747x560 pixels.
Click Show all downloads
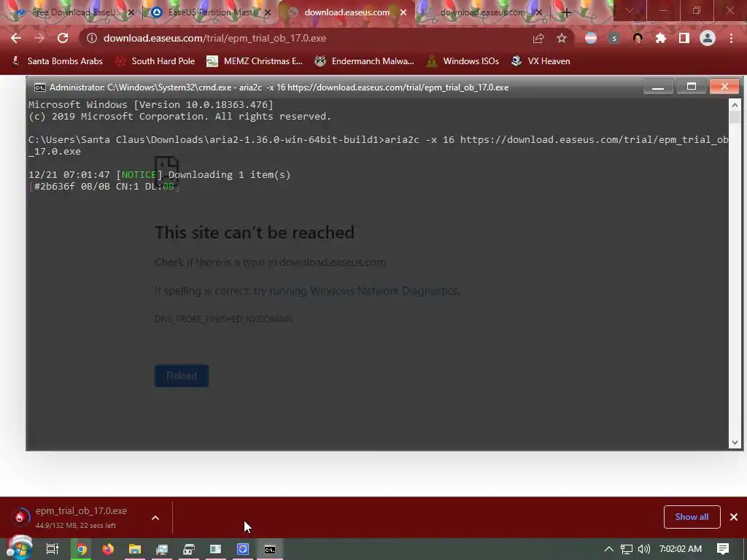tap(692, 517)
